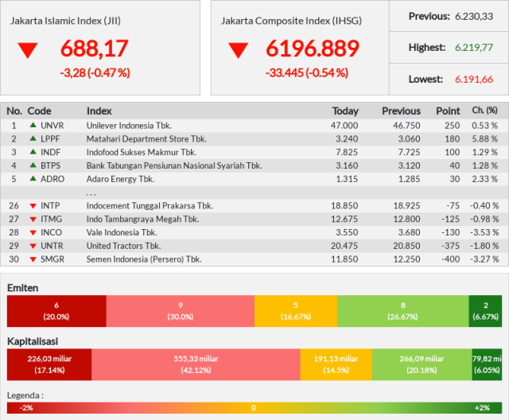This screenshot has height=420, width=509.
Task: Click the red down arrow next to SMGR
Action: 33,259
